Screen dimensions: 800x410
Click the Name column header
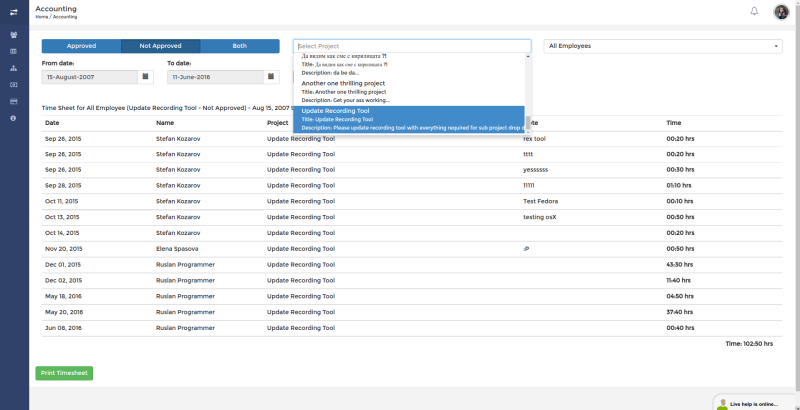[165, 123]
